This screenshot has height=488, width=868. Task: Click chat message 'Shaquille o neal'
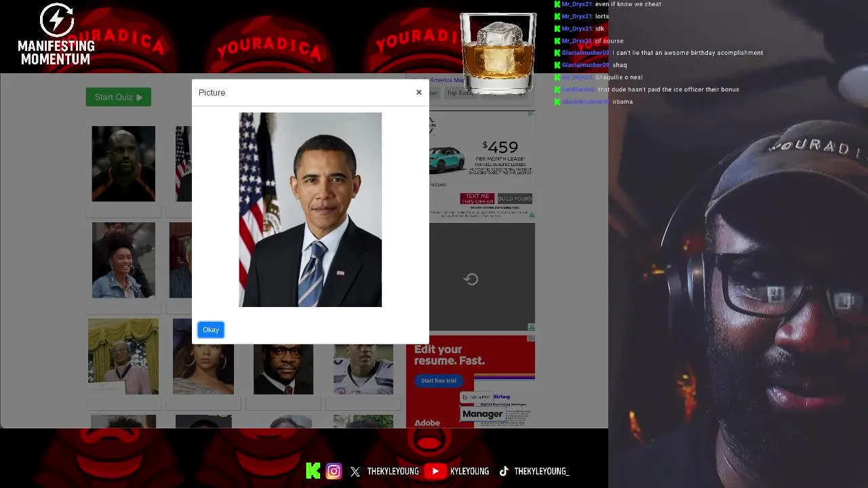[x=618, y=77]
